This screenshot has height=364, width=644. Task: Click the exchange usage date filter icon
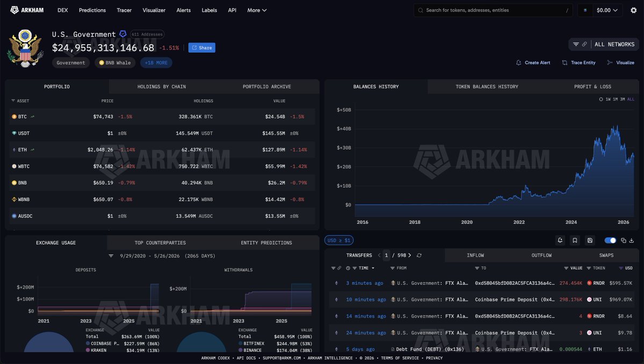pos(111,256)
